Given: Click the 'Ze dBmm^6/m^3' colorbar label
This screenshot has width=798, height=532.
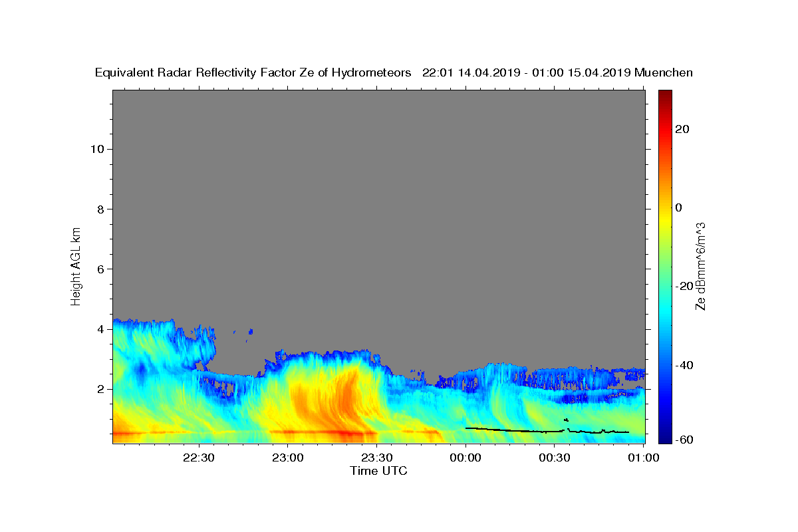Looking at the screenshot, I should point(700,265).
